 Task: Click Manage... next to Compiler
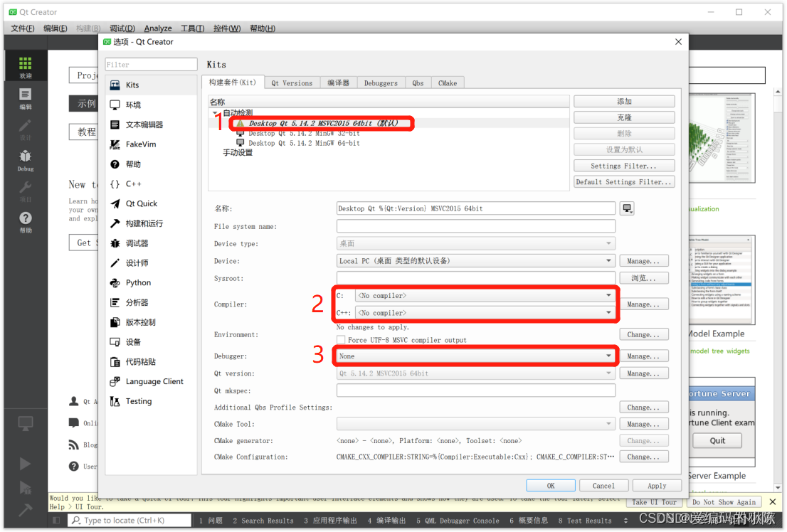[x=644, y=304]
